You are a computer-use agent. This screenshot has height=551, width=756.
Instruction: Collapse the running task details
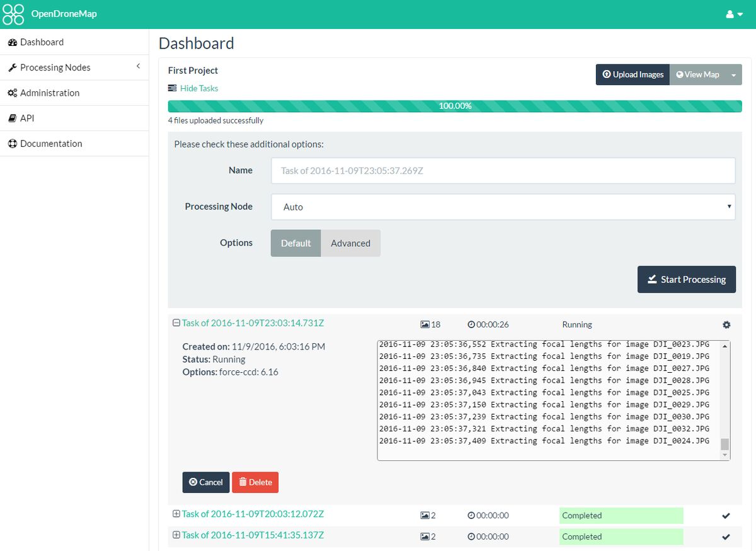point(176,322)
